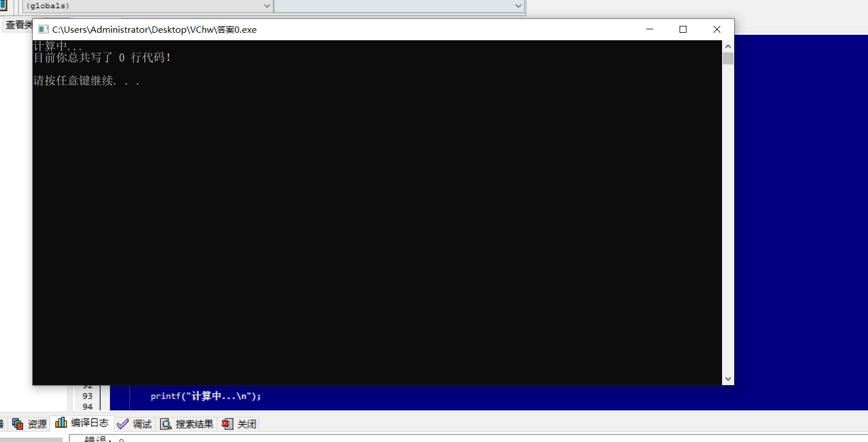Click the console scrollbar down arrow

[728, 379]
